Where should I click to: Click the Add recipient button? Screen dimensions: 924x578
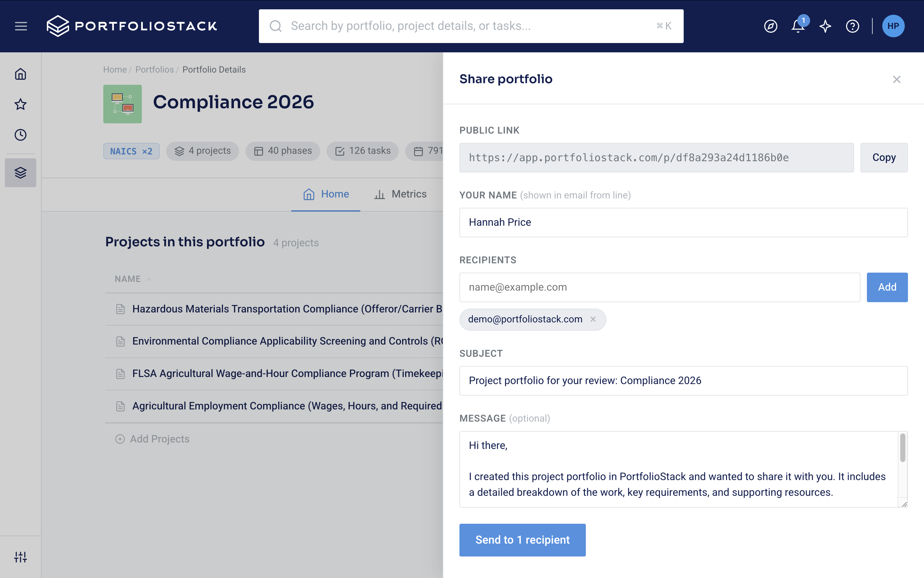(x=887, y=287)
